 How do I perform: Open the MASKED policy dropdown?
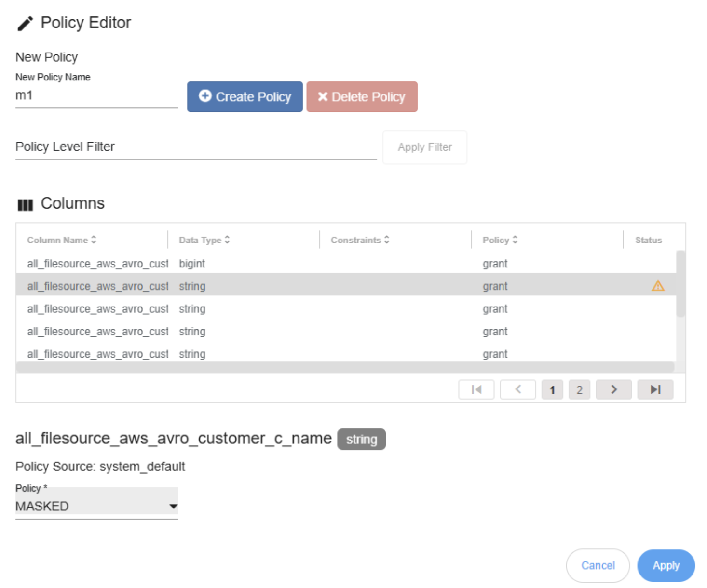[96, 506]
